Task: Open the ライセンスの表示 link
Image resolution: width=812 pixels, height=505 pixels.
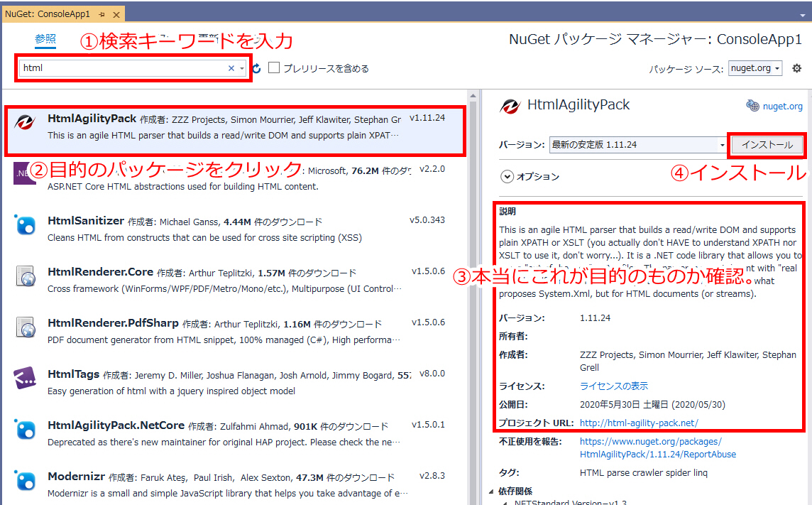Action: (x=614, y=386)
